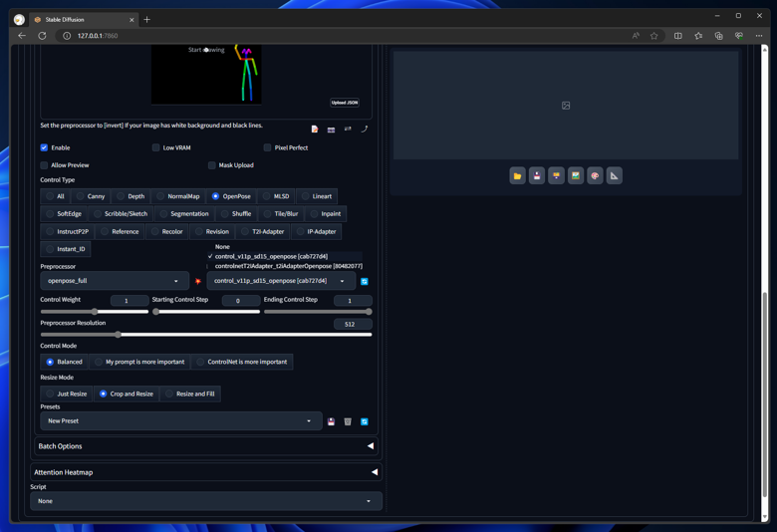Image resolution: width=777 pixels, height=532 pixels.
Task: Open browser collections icon
Action: 718,36
